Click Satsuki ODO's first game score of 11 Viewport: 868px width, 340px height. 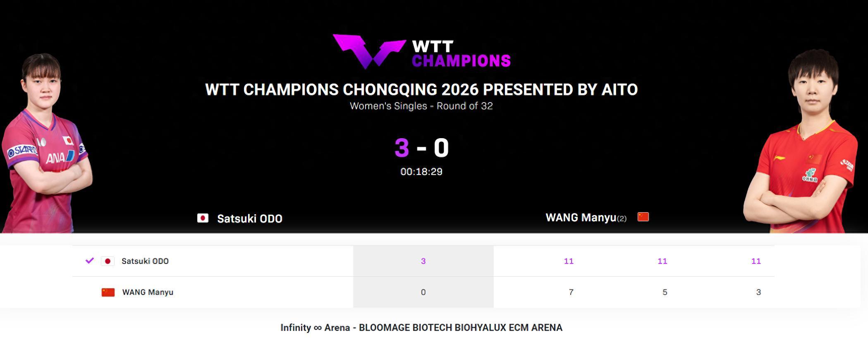point(569,261)
